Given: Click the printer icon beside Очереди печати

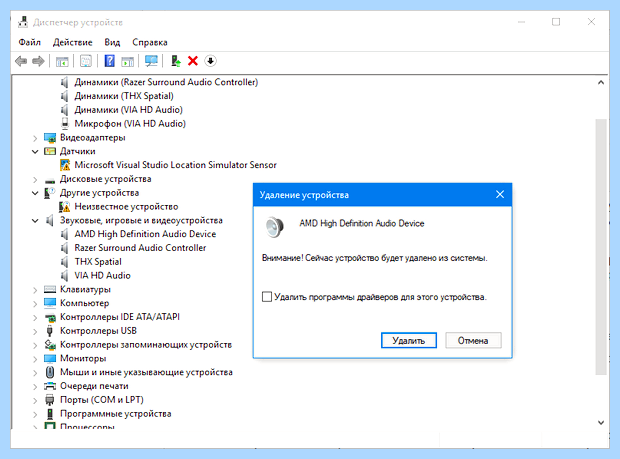Looking at the screenshot, I should (50, 386).
